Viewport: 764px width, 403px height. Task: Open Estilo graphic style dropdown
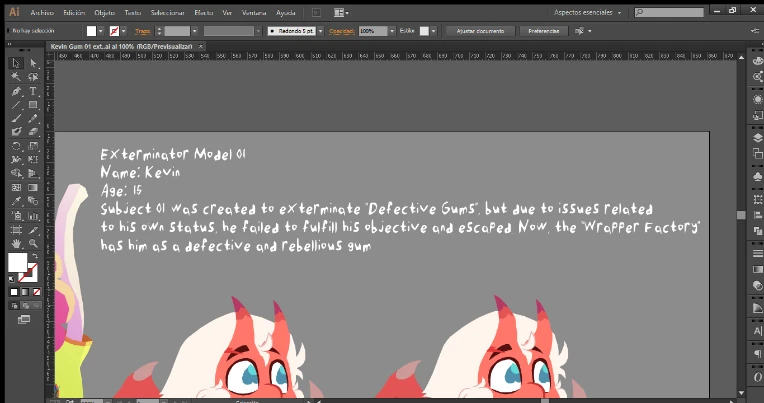point(434,31)
